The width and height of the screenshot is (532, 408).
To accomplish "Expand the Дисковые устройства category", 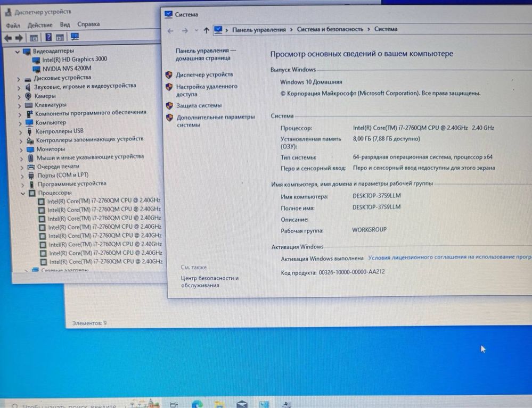I will tap(19, 79).
